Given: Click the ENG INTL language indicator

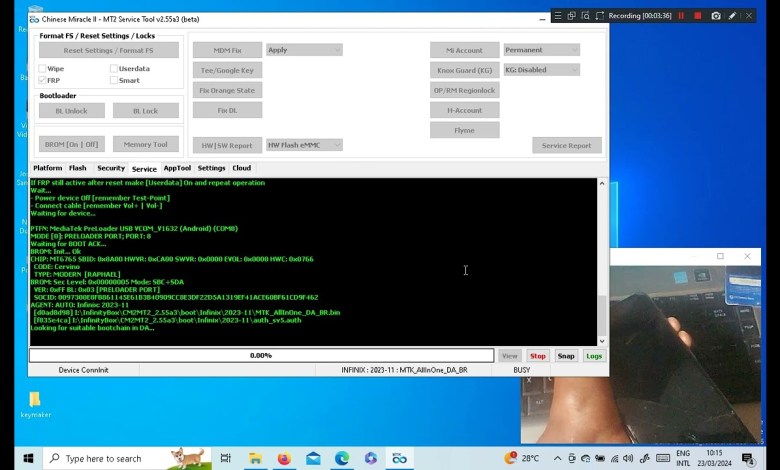Looking at the screenshot, I should pyautogui.click(x=683, y=458).
